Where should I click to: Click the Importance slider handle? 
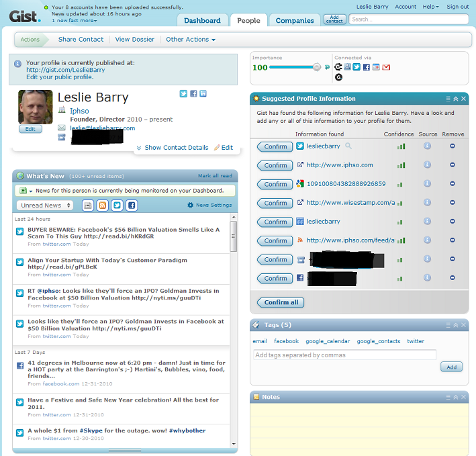(317, 67)
